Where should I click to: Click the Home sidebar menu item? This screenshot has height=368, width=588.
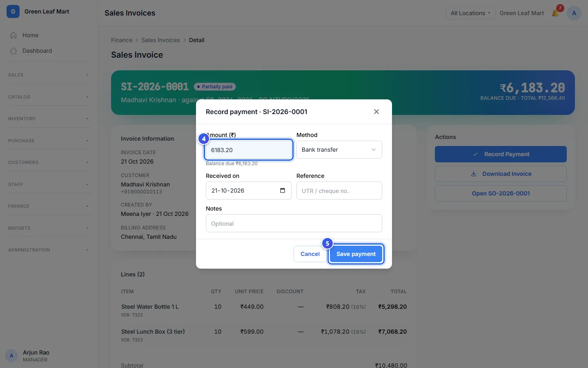tap(49, 35)
